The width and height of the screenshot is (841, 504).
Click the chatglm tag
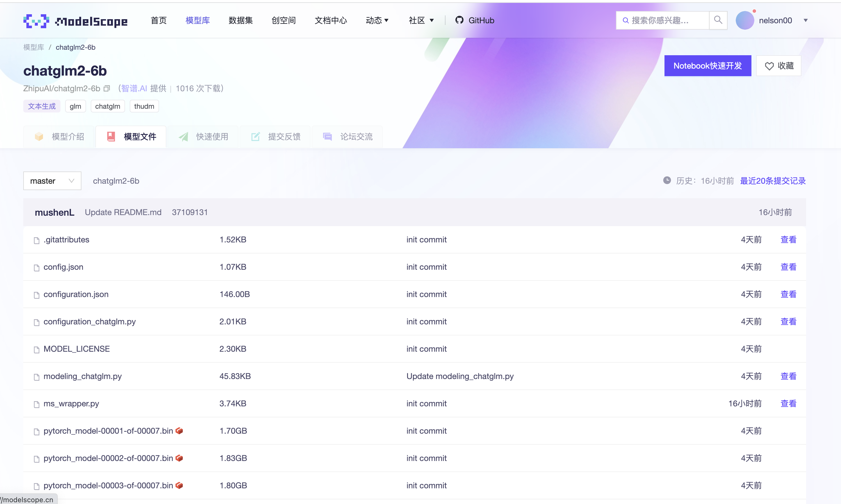(x=108, y=106)
